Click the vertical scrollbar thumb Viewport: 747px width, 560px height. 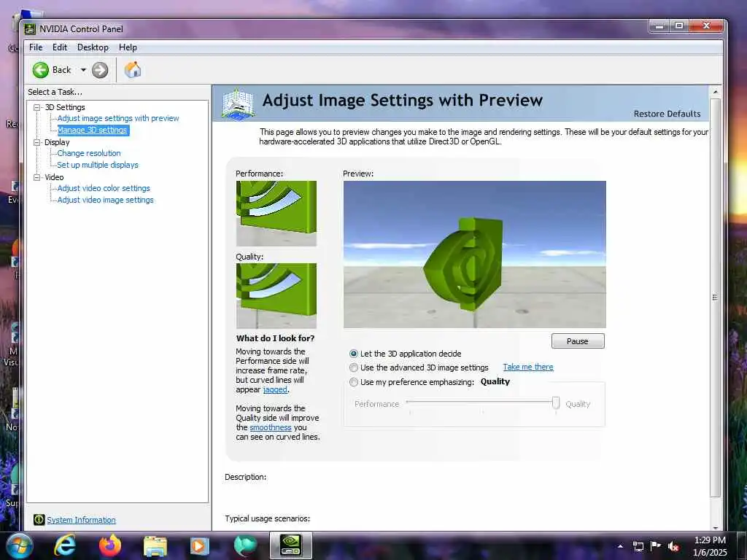click(715, 297)
